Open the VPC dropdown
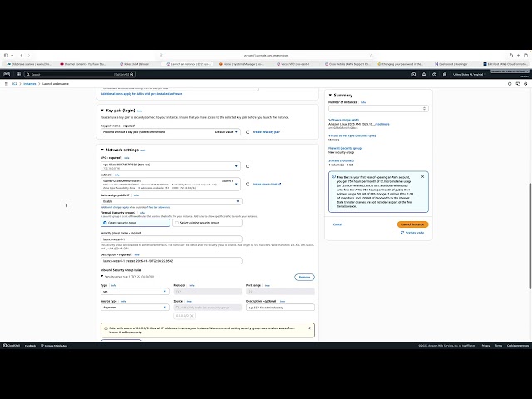532x399 pixels. click(170, 166)
